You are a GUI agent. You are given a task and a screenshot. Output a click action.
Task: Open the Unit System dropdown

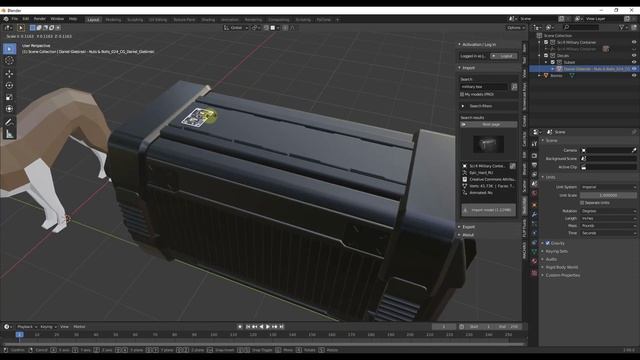coord(609,187)
